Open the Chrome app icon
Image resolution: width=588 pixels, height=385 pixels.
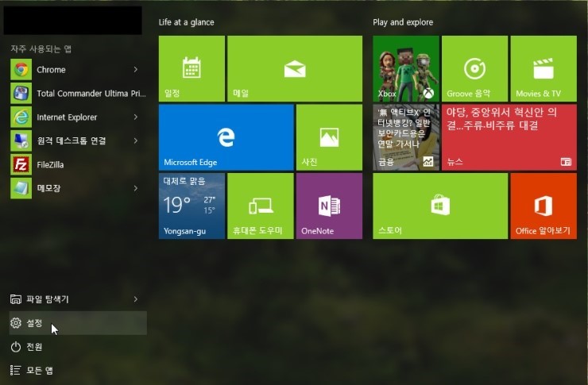coord(21,70)
